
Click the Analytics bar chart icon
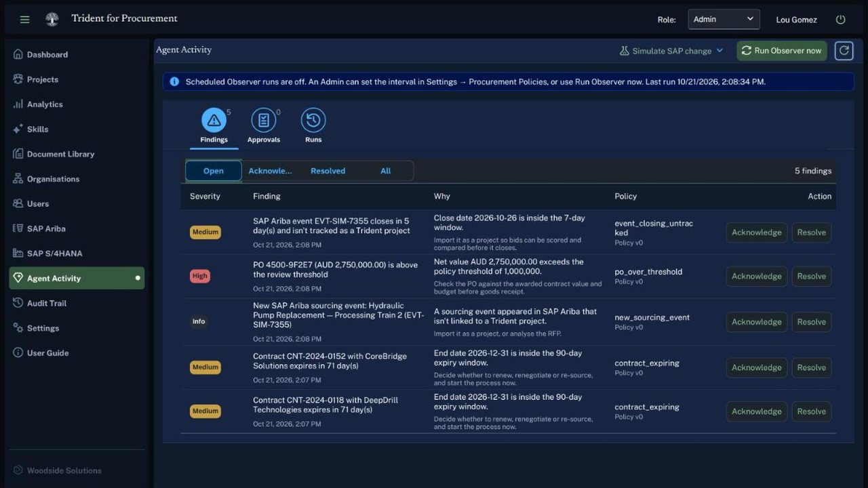[x=18, y=104]
